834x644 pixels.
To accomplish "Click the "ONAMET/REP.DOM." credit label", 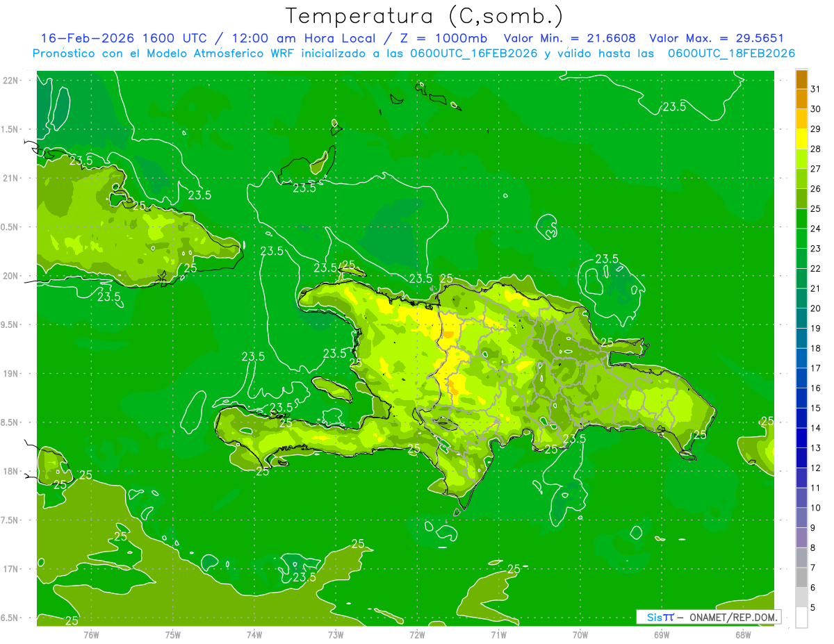I will (x=733, y=617).
